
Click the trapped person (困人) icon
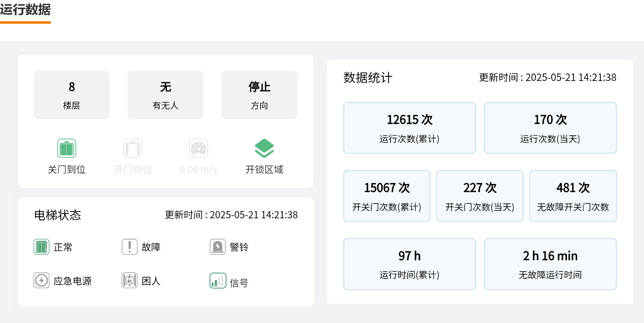pos(130,281)
